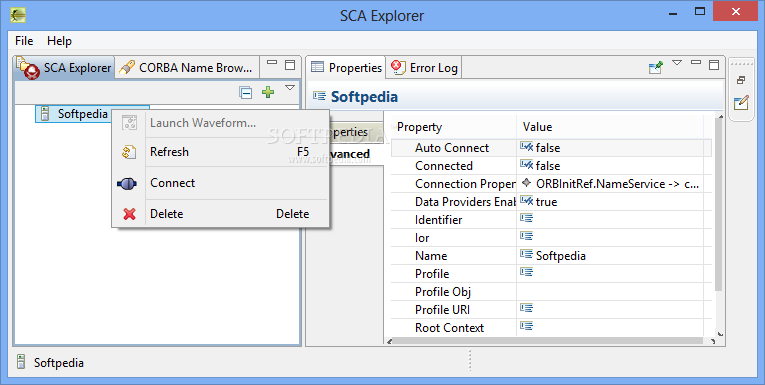Image resolution: width=765 pixels, height=385 pixels.
Task: Select the Connection Properties row label
Action: [x=465, y=184]
